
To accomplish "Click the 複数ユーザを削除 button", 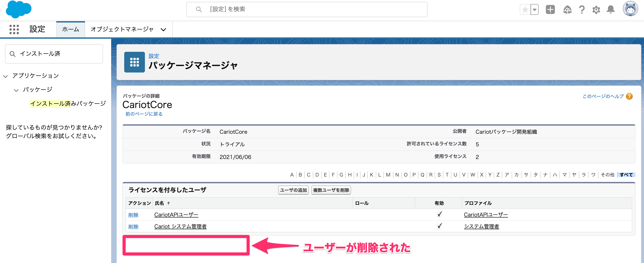I will pos(331,190).
